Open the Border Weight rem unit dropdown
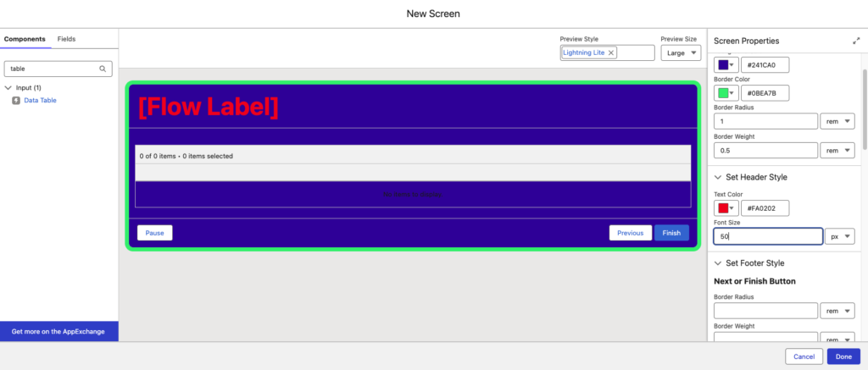The height and width of the screenshot is (370, 868). 837,151
